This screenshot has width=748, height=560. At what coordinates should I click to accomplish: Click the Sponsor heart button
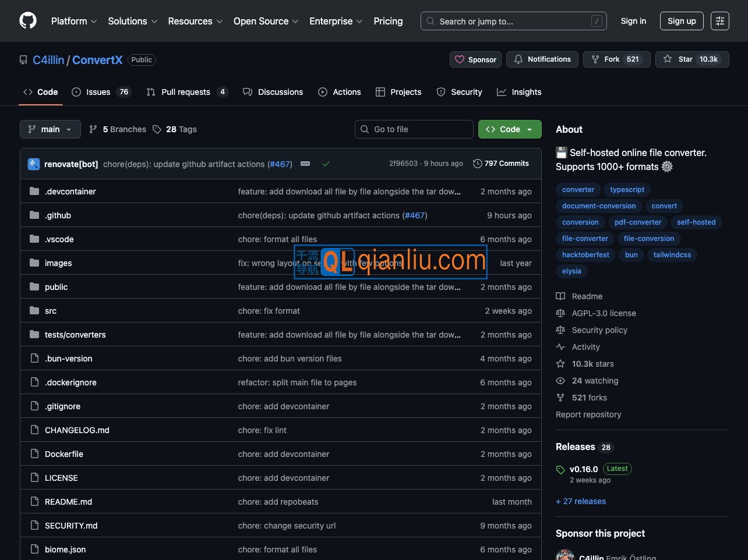(475, 59)
